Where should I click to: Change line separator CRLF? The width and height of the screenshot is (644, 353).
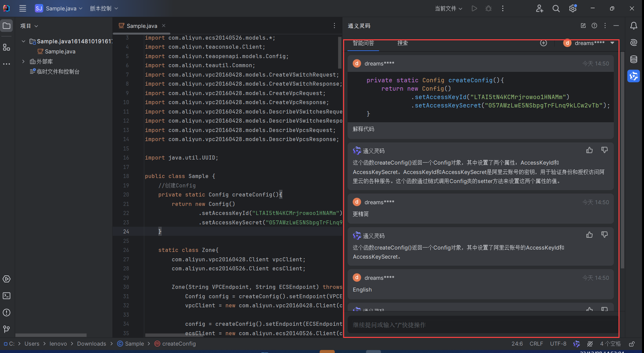pyautogui.click(x=536, y=344)
